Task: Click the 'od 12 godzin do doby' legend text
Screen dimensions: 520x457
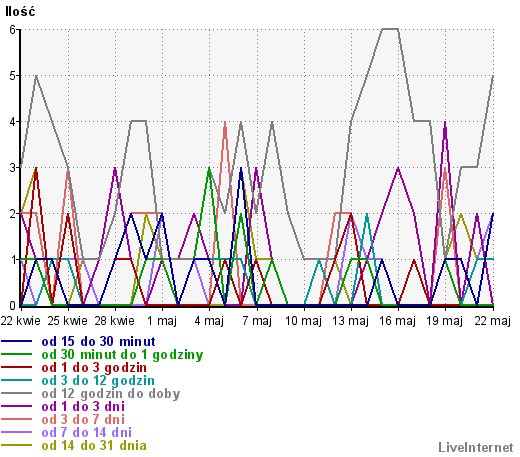Action: point(111,394)
